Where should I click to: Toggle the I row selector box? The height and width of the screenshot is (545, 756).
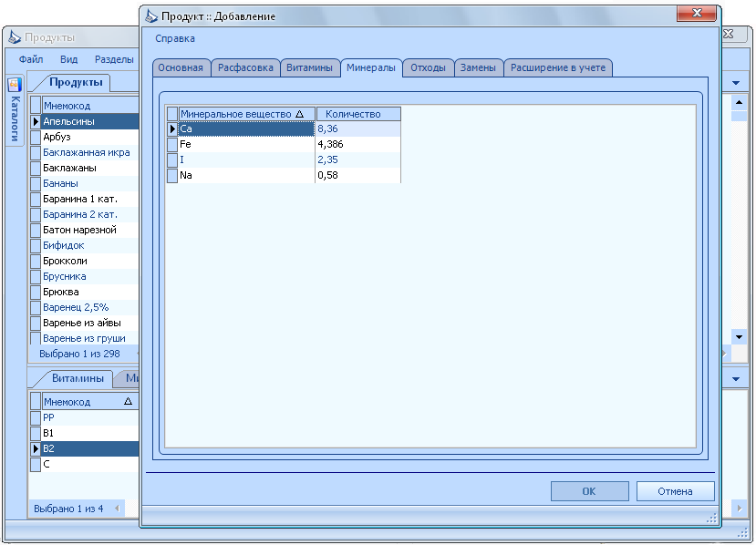(172, 159)
